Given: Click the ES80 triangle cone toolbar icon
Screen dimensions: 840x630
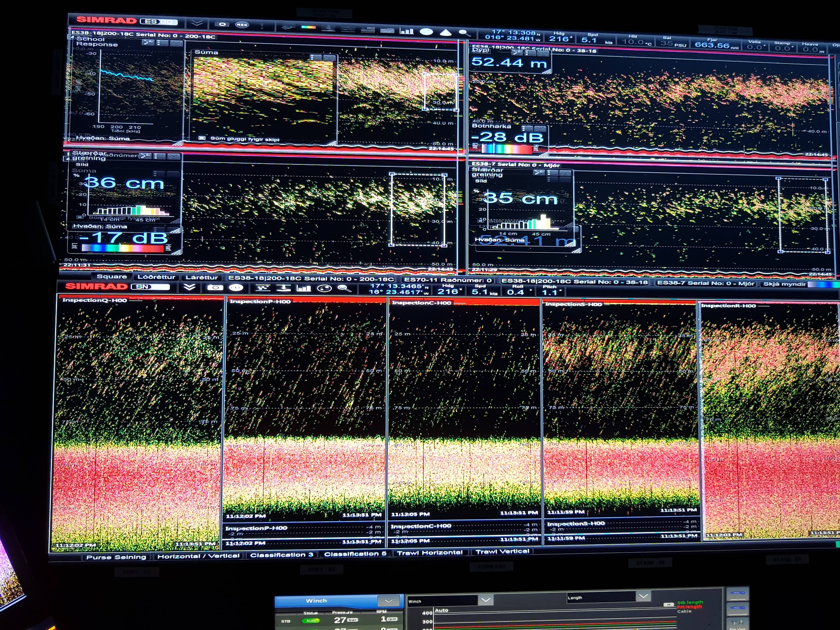Looking at the screenshot, I should (x=445, y=33).
